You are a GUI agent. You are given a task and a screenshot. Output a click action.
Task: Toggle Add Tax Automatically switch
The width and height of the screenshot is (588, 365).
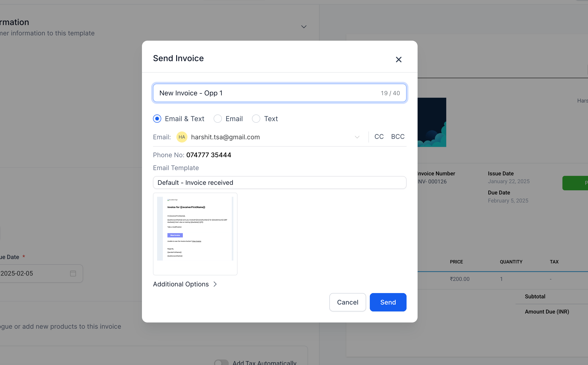(221, 362)
